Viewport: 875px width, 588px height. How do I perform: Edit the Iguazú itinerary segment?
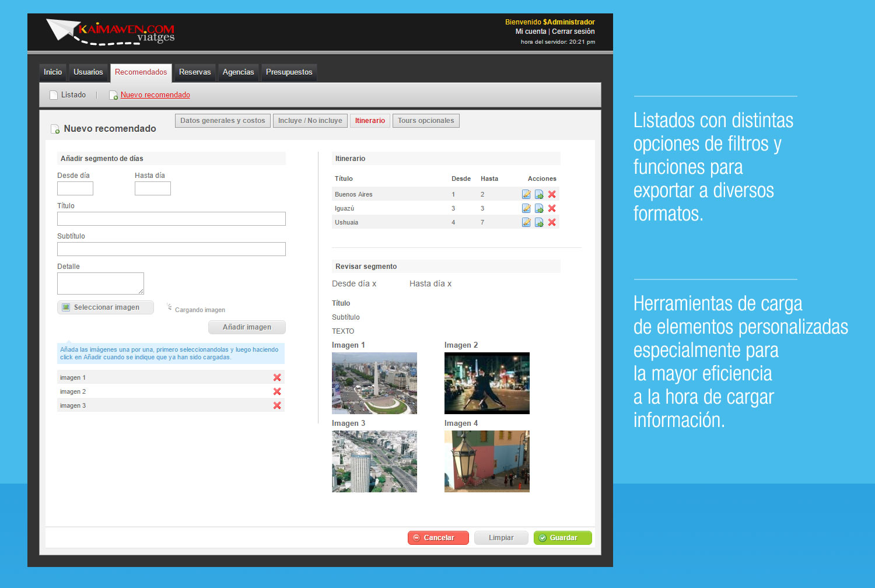(x=526, y=208)
